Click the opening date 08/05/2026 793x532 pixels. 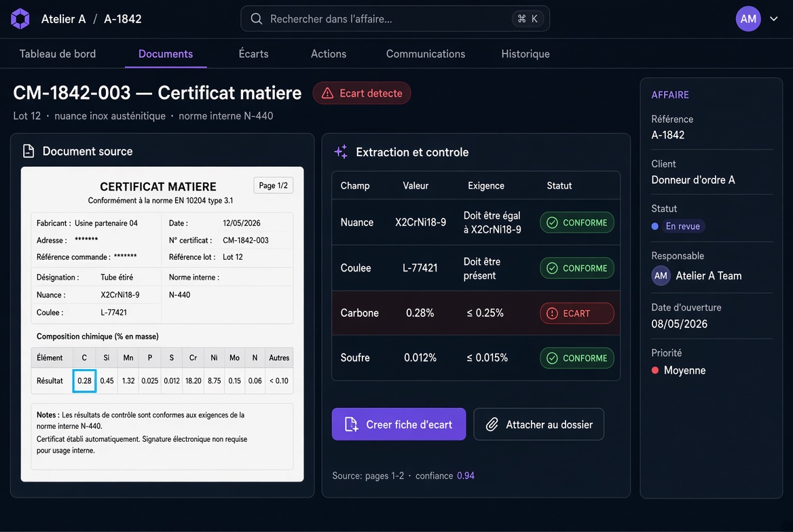click(679, 324)
